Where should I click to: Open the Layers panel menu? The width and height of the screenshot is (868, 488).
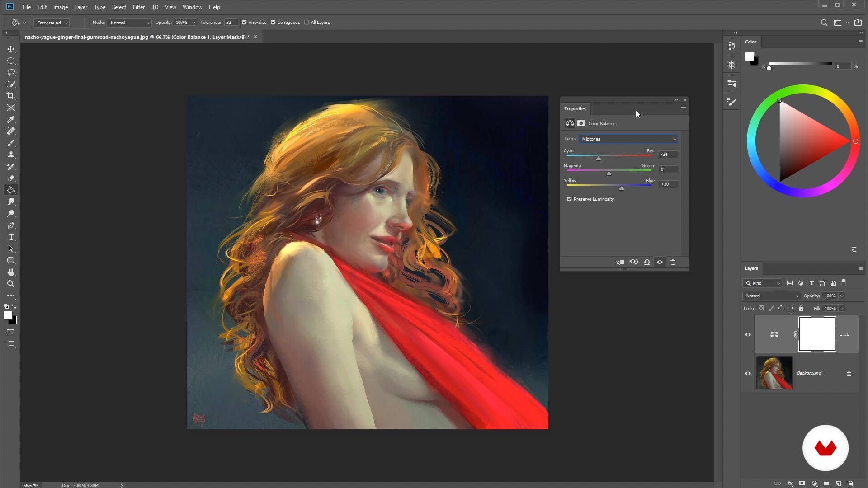pyautogui.click(x=860, y=268)
